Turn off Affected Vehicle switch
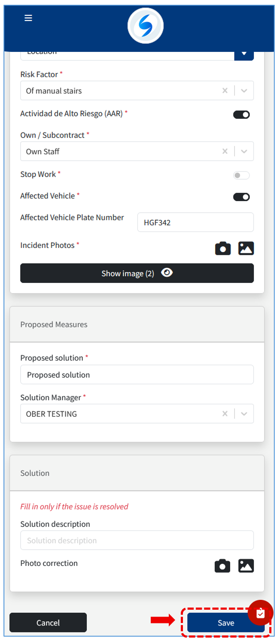This screenshot has height=644, width=280. 241,197
